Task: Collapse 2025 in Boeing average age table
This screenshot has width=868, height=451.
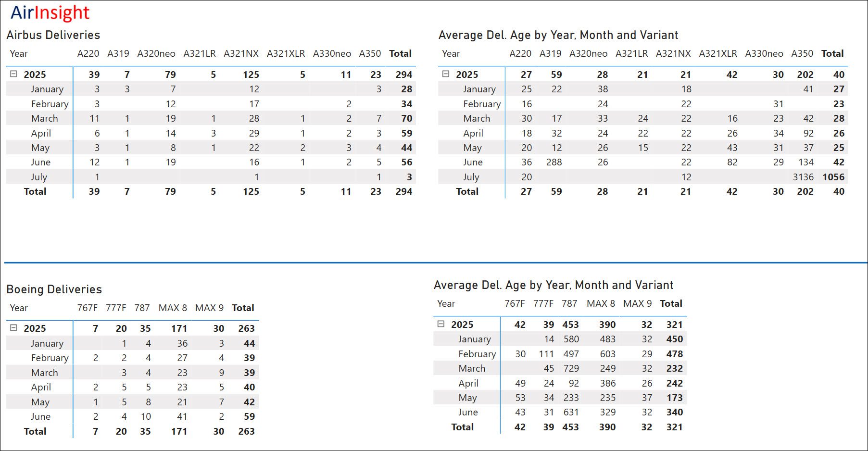Action: pos(441,324)
